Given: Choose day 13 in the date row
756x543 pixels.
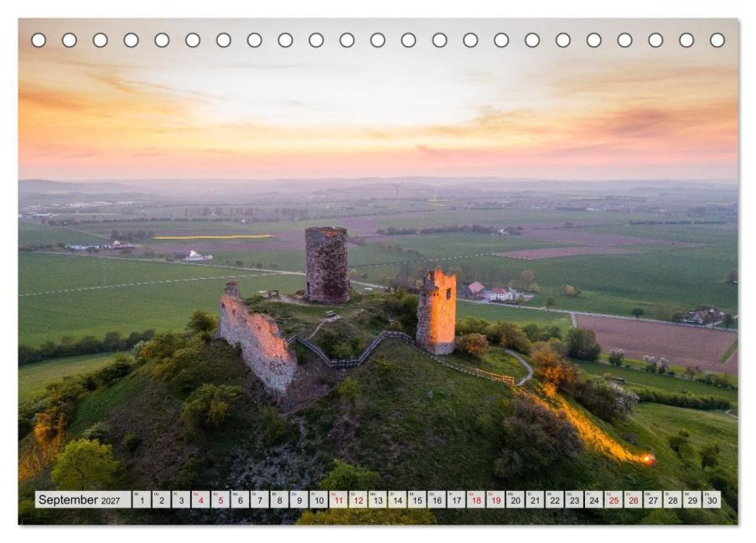Looking at the screenshot, I should click(378, 499).
